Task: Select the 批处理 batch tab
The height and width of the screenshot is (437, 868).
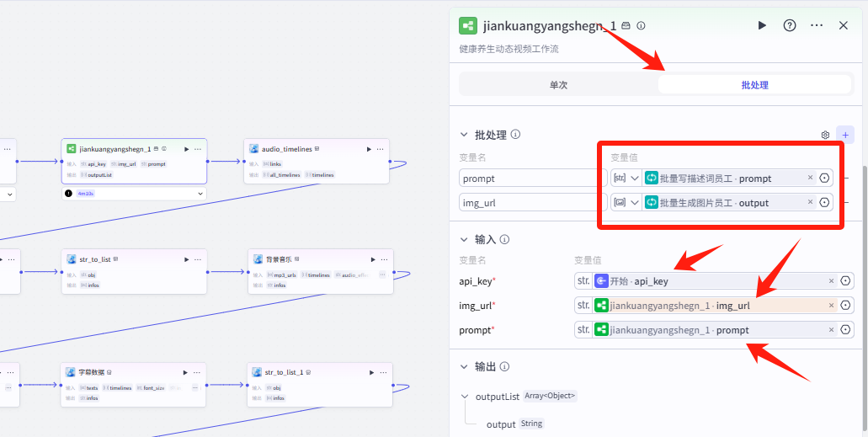Action: coord(754,85)
